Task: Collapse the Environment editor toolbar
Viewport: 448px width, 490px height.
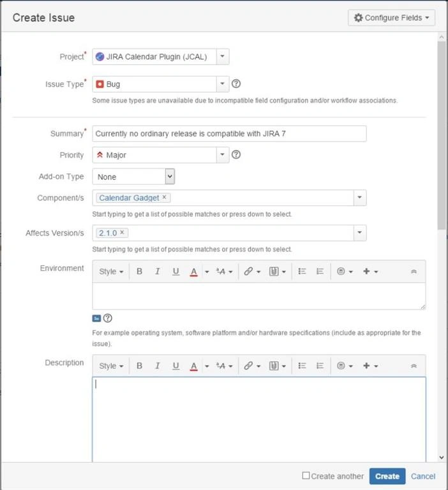Action: pyautogui.click(x=414, y=272)
